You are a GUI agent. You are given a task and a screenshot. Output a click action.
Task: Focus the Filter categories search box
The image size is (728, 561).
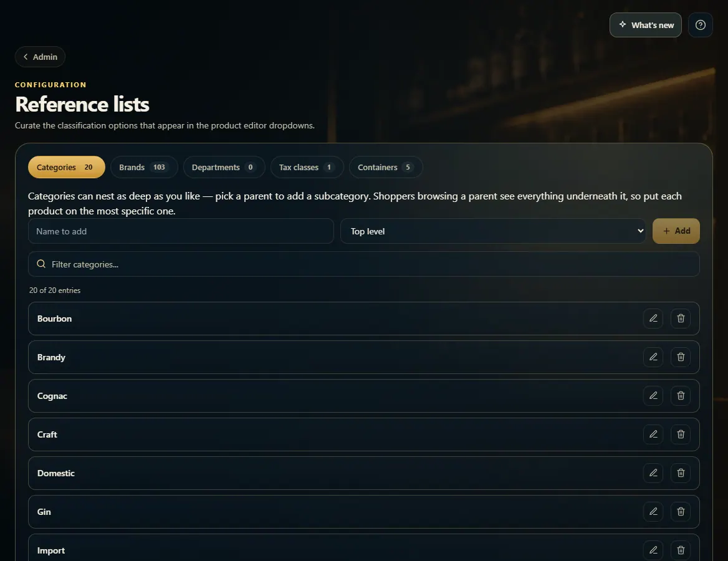[x=363, y=264]
